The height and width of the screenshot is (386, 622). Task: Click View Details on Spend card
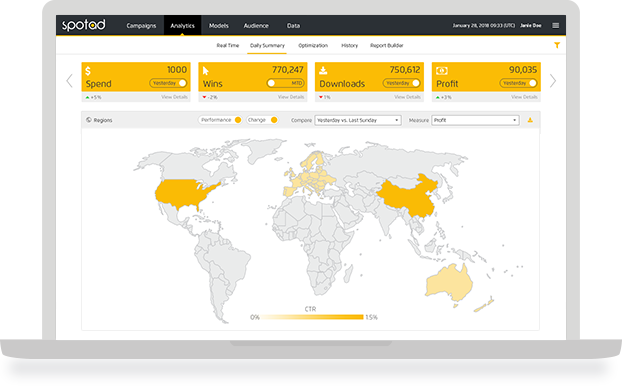[x=174, y=97]
